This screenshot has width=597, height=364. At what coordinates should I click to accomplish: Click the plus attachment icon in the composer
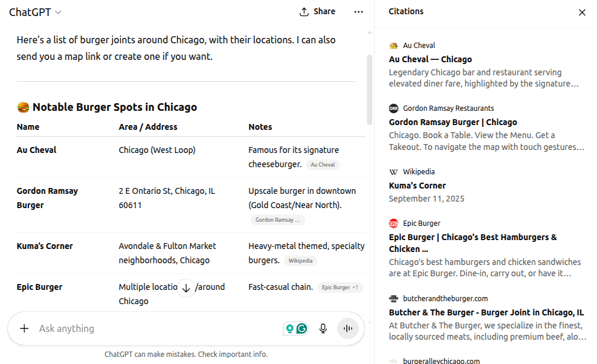[24, 328]
